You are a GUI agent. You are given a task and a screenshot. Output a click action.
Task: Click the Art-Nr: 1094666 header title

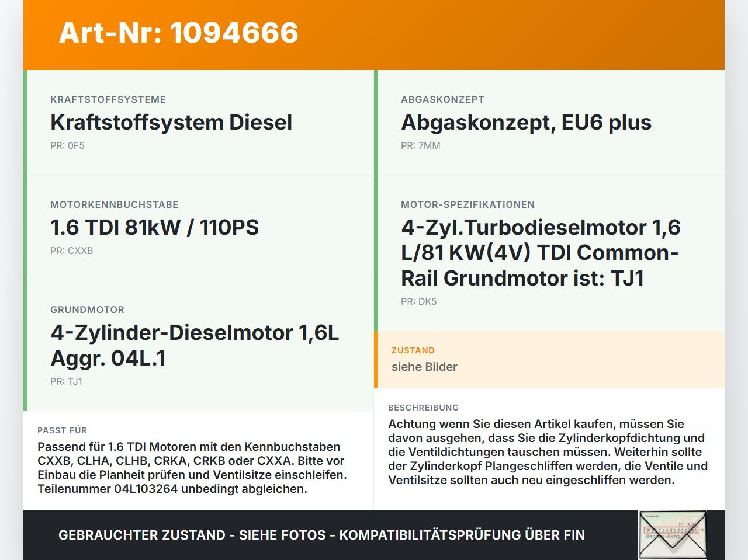coord(179,33)
